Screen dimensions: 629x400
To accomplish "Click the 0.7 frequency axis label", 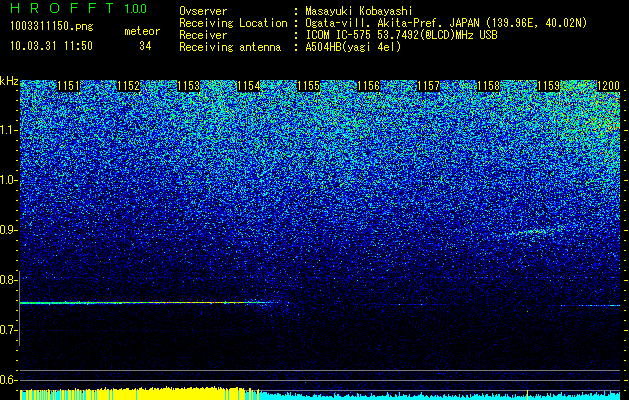I will [x=7, y=330].
